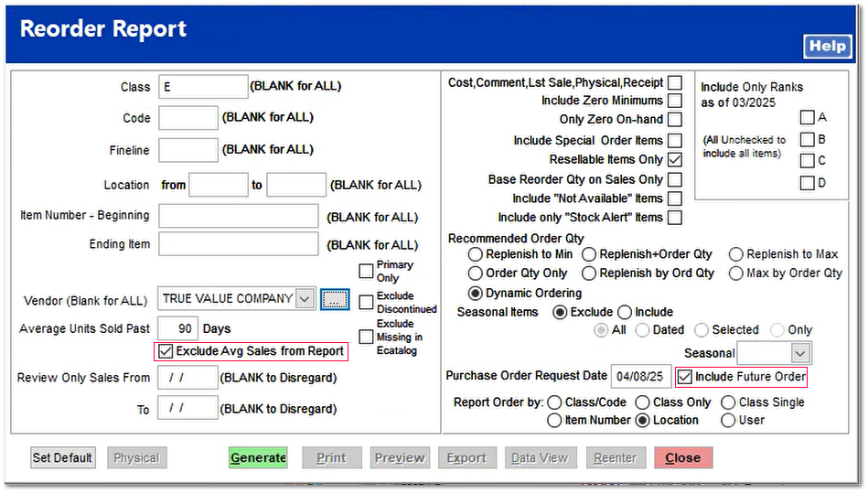Toggle Only Zero On-hand checkbox
This screenshot has height=493, width=868.
pos(675,120)
